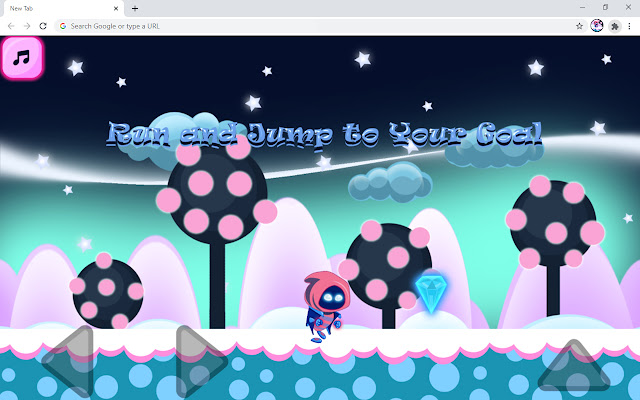This screenshot has height=400, width=640.
Task: Close the browser window
Action: point(629,7)
